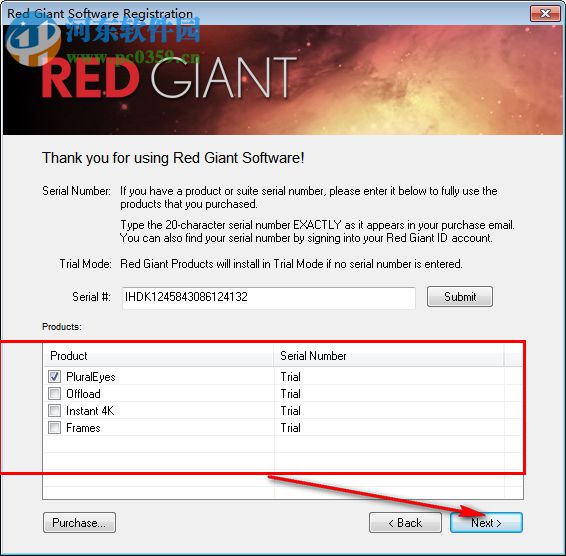Click the Submit serial button
This screenshot has width=566, height=556.
(x=460, y=297)
